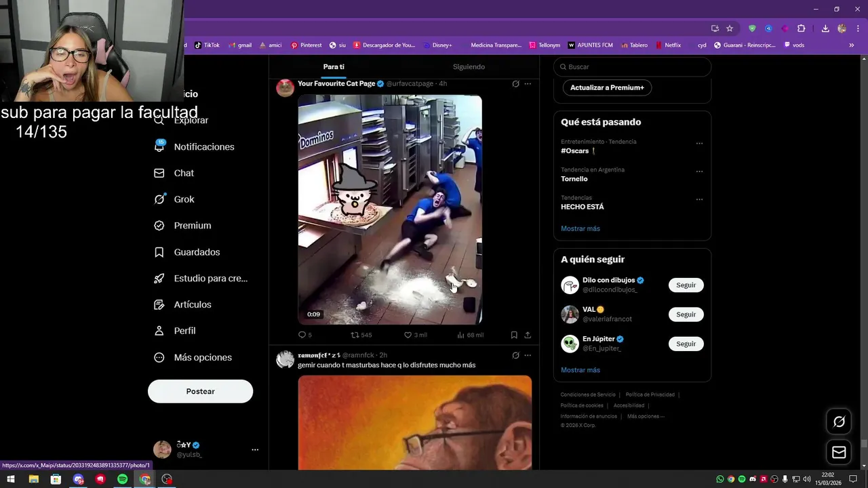868x488 pixels.
Task: Bookmark this page star icon
Action: [730, 28]
